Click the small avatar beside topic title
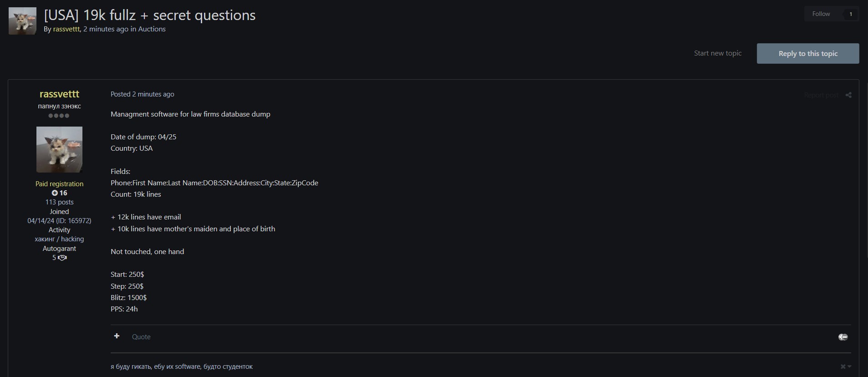Image resolution: width=868 pixels, height=377 pixels. coord(22,21)
